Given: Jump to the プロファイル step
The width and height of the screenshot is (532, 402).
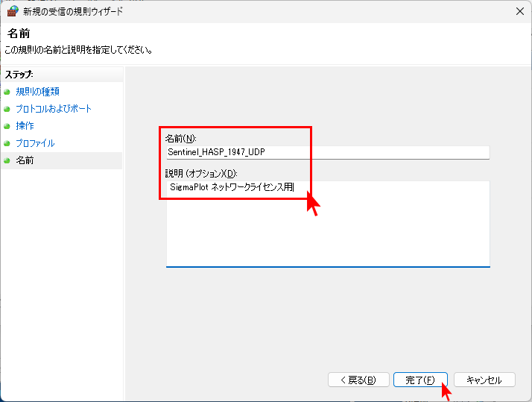Looking at the screenshot, I should [35, 143].
